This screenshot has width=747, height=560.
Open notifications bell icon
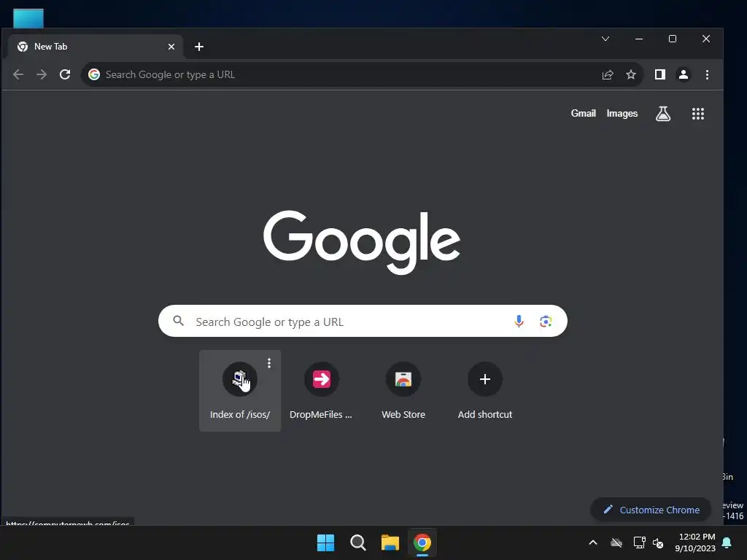click(x=727, y=542)
